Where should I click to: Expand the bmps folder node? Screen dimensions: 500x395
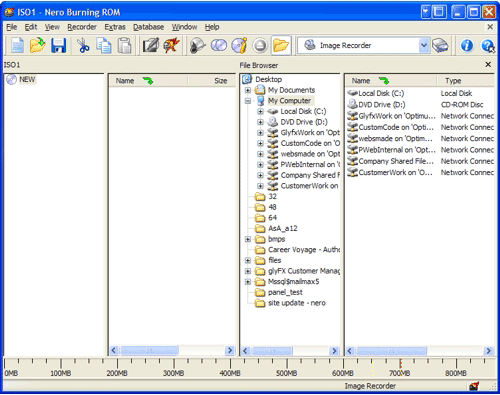click(x=248, y=239)
